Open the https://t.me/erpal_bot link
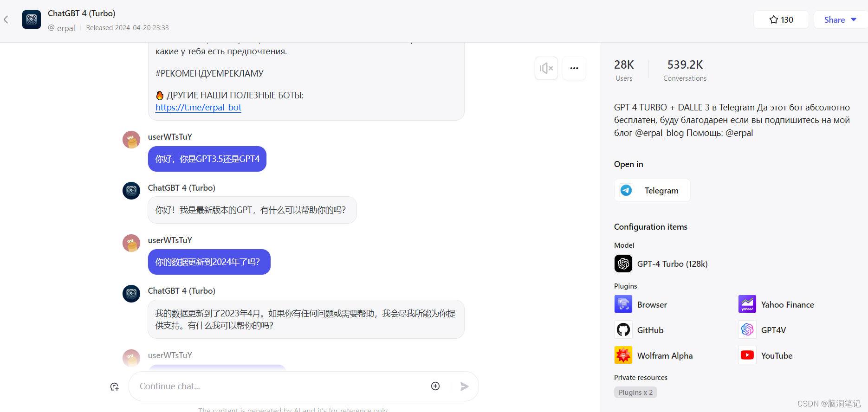This screenshot has width=868, height=412. 198,107
